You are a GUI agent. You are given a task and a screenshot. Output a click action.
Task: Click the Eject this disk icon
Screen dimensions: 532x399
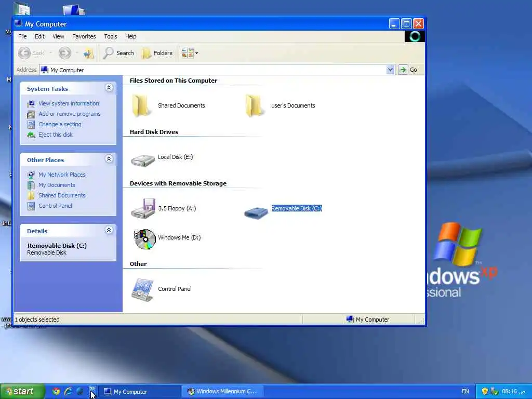[31, 135]
